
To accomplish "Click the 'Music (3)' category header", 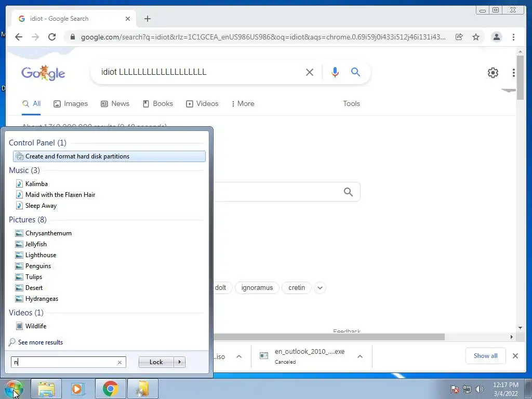I will [x=24, y=170].
